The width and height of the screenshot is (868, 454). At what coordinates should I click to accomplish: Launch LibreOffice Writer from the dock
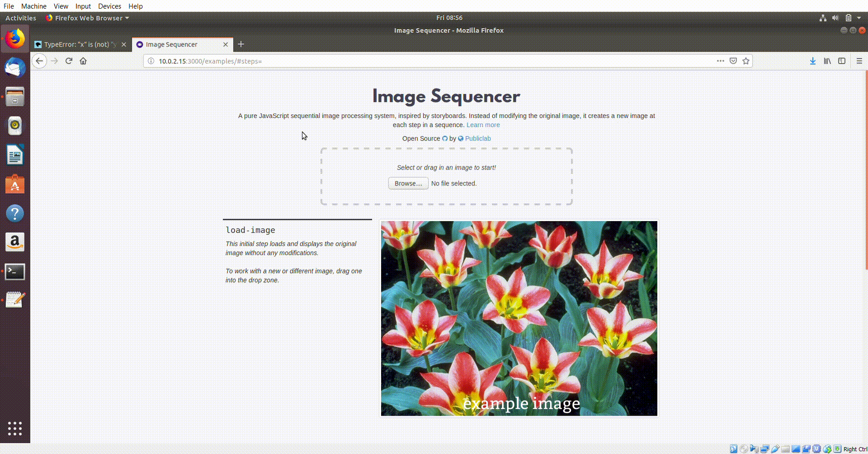pyautogui.click(x=15, y=155)
